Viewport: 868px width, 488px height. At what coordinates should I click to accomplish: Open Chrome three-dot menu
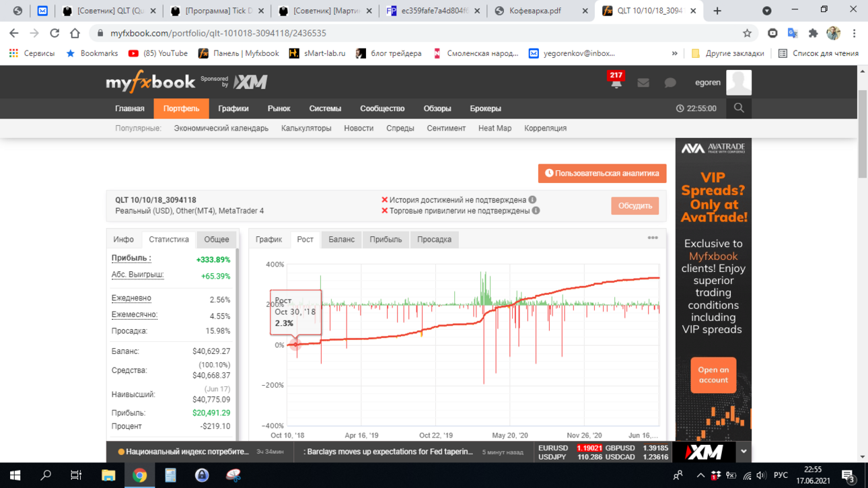coord(854,33)
